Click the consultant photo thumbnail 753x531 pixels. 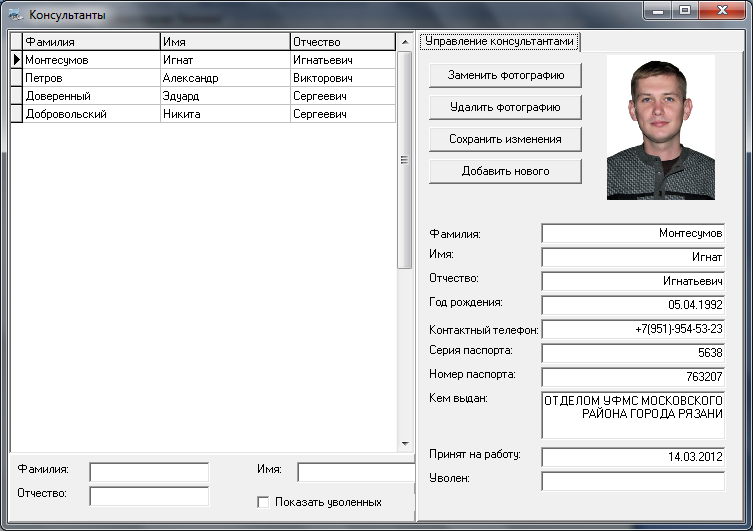tap(661, 127)
